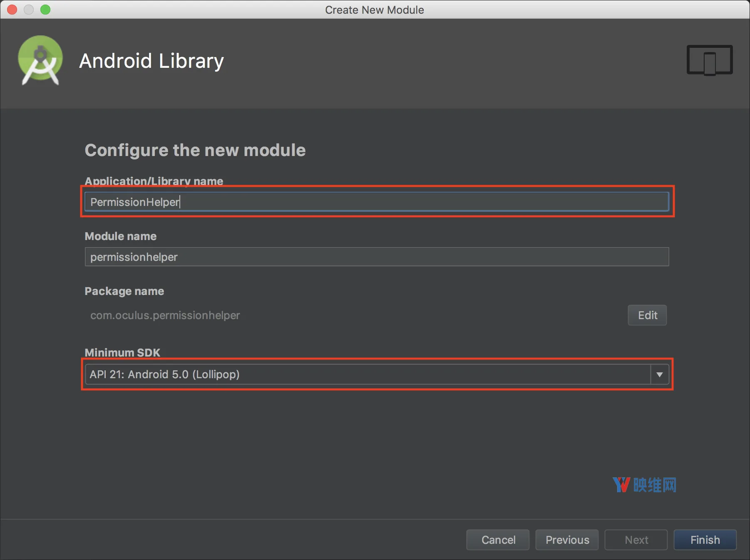Screen dimensions: 750x560
Task: Go back with the Previous button
Action: [567, 540]
